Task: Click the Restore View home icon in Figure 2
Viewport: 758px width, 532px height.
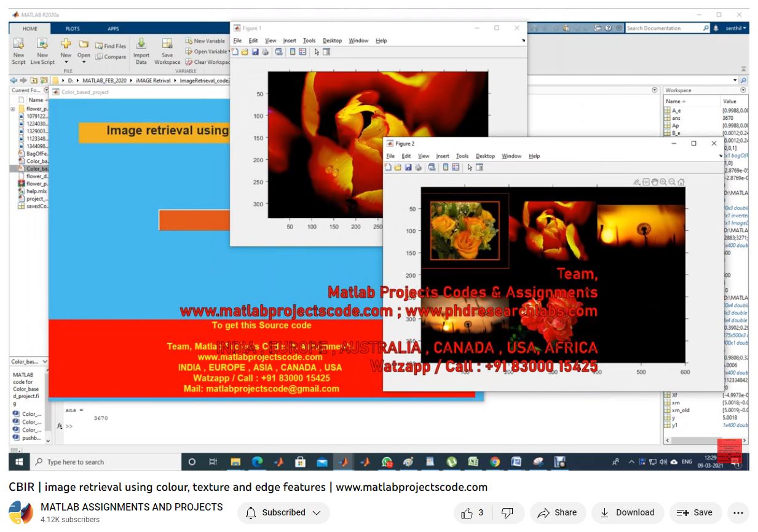Action: 681,182
